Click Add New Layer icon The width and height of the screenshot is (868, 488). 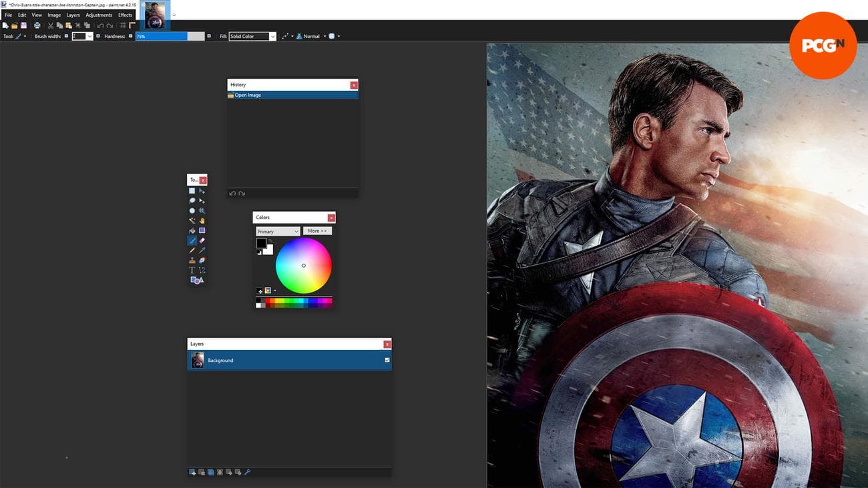[192, 472]
